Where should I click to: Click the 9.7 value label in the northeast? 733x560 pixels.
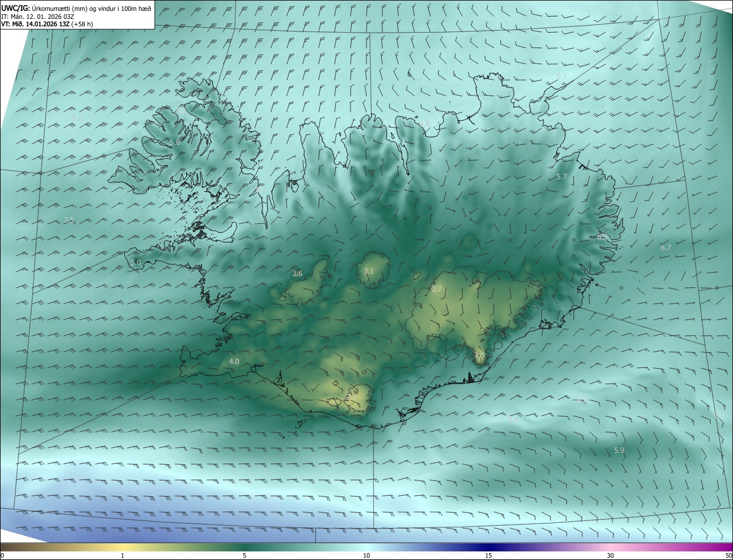pyautogui.click(x=561, y=76)
